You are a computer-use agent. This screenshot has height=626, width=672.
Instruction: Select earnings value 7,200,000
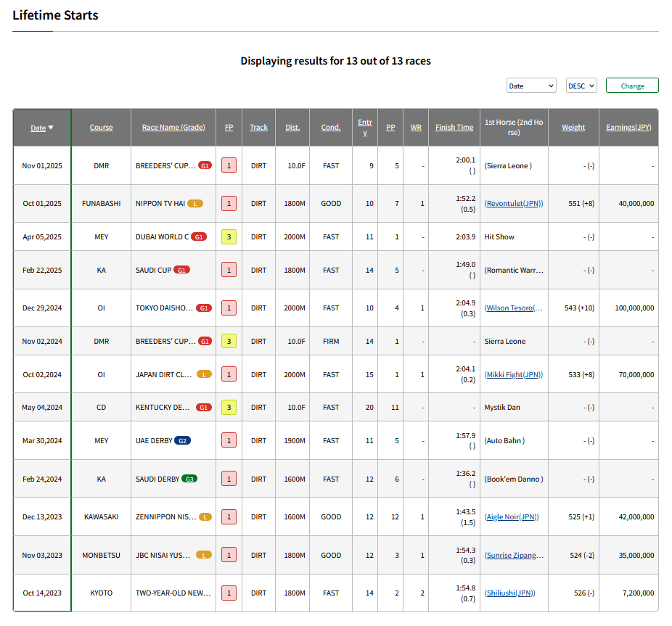[638, 593]
